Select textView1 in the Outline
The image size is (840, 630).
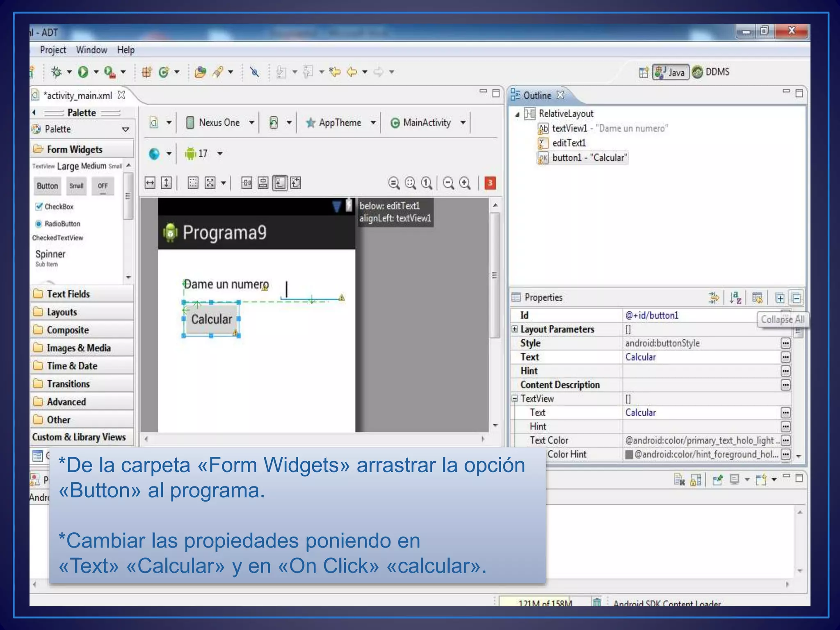[603, 128]
